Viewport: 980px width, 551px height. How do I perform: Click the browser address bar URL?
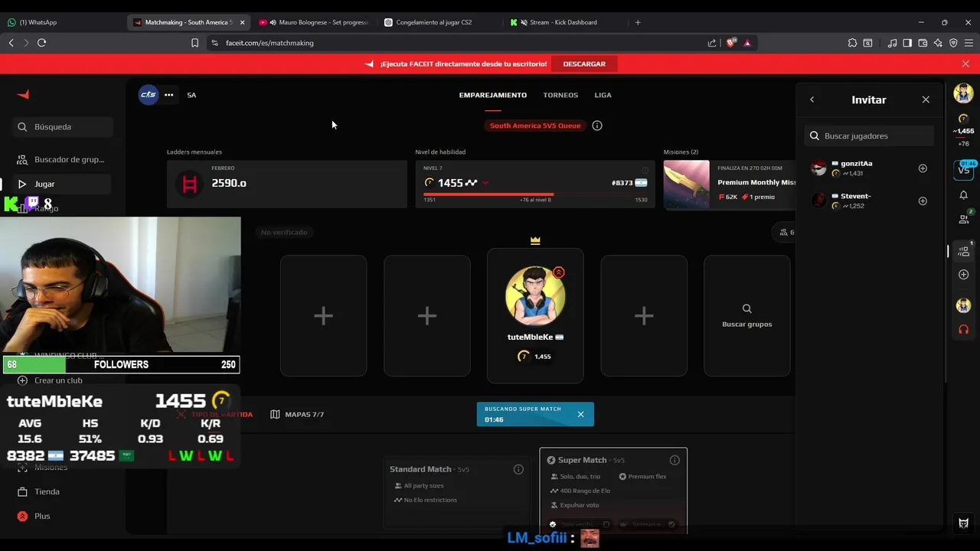269,43
